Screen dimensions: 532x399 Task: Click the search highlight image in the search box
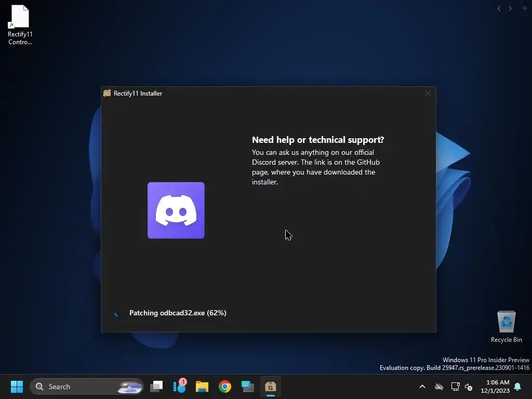click(x=130, y=387)
